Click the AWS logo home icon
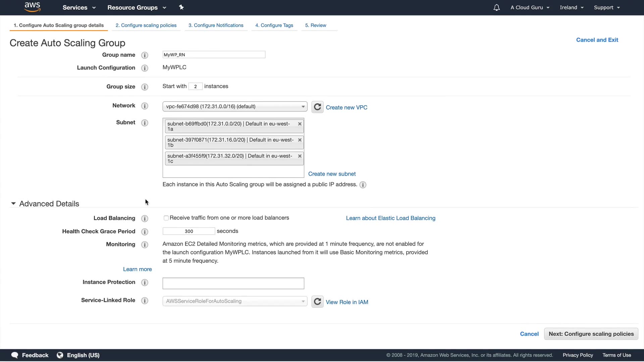The width and height of the screenshot is (644, 362). [x=32, y=7]
